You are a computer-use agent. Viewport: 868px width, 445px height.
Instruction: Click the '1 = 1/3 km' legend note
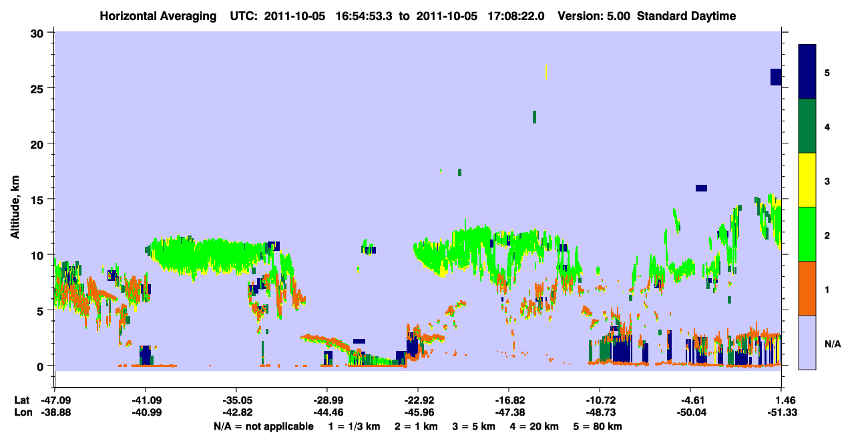[355, 426]
